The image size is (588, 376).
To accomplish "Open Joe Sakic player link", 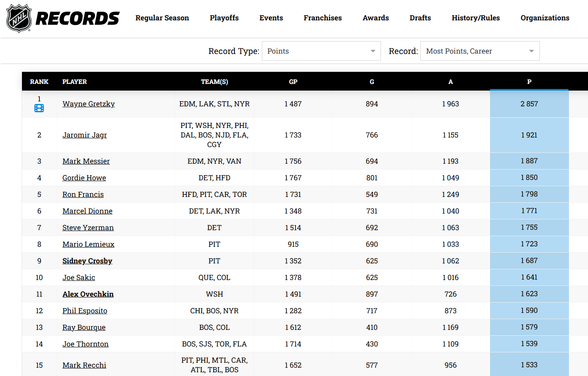I will tap(79, 278).
